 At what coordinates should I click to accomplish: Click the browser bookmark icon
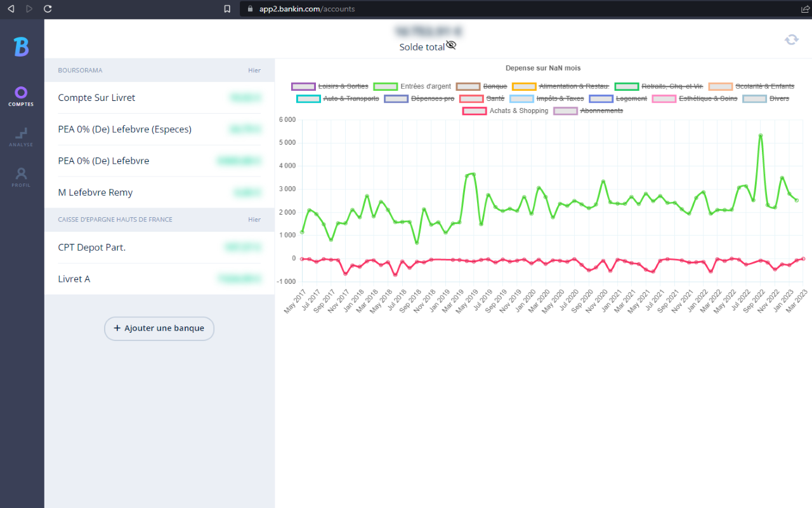tap(227, 9)
